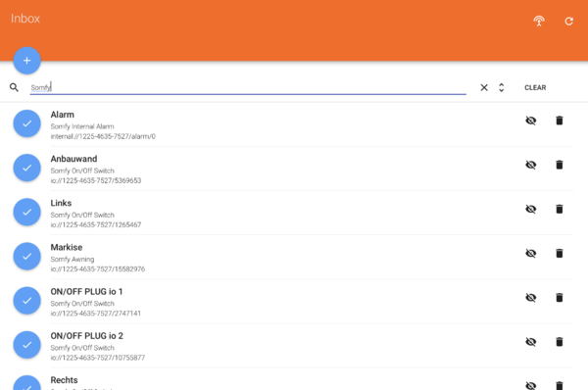588x390 pixels.
Task: Select the ON/OFF PLUG io 2 title
Action: 87,336
